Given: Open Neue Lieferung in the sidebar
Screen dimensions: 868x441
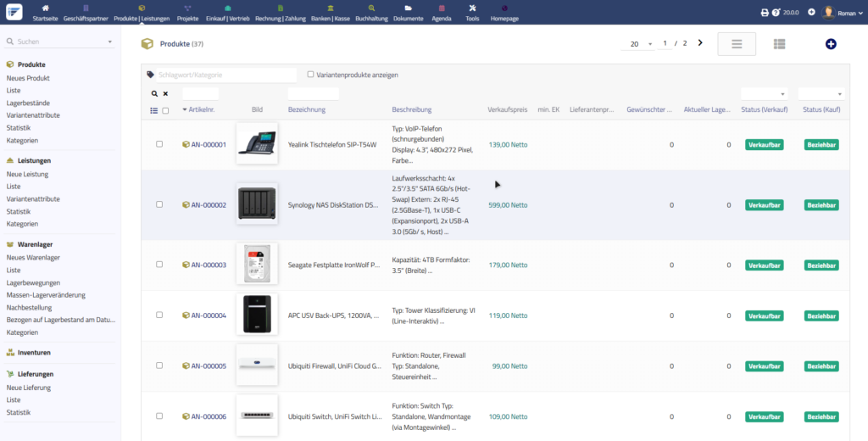Looking at the screenshot, I should 29,388.
